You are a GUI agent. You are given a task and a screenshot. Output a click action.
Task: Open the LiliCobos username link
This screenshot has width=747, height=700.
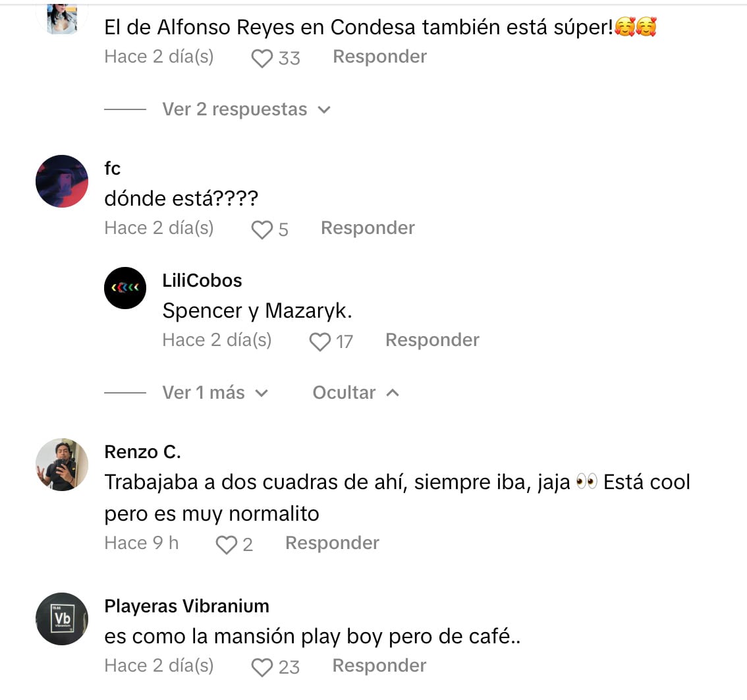click(202, 280)
